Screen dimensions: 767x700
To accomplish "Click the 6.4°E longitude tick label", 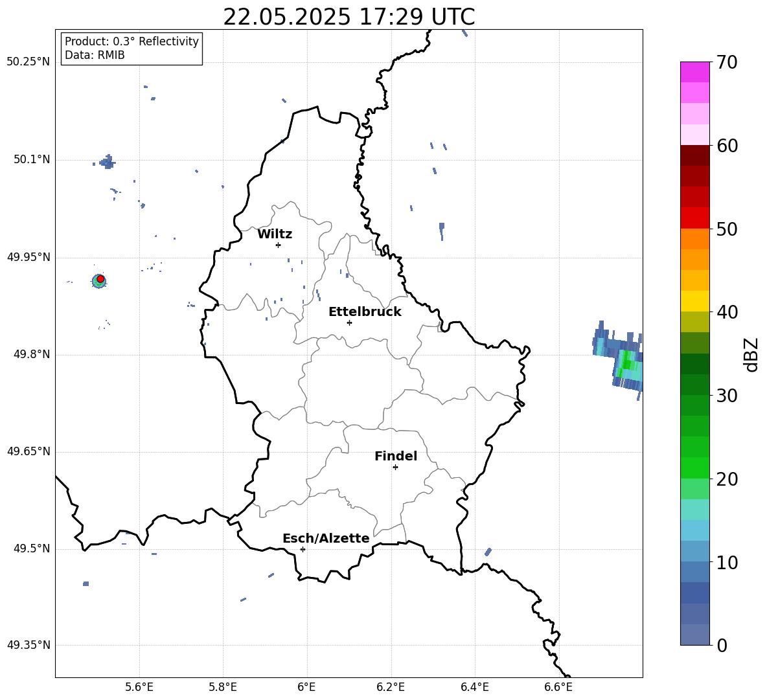I will coord(474,687).
